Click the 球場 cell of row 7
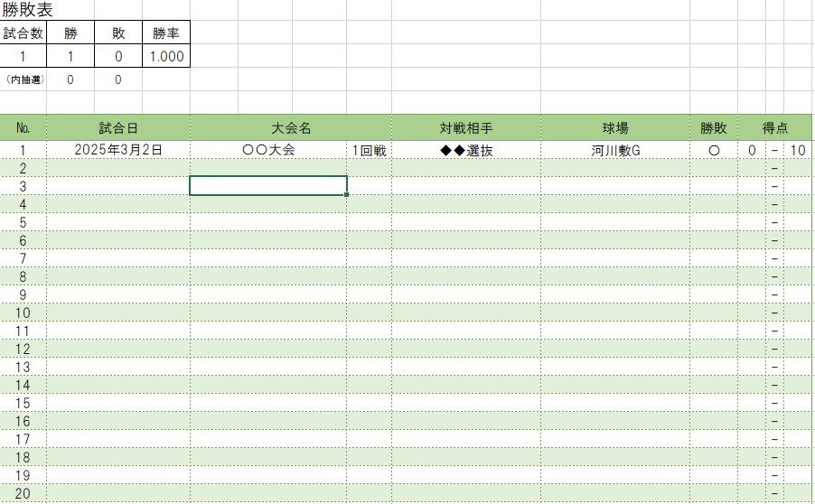Viewport: 815px width, 504px height. (615, 258)
